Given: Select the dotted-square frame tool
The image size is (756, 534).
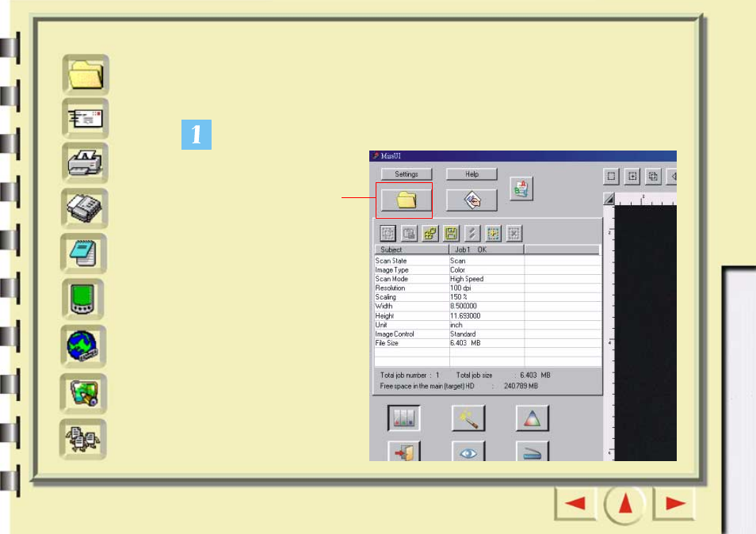Looking at the screenshot, I should pos(611,177).
